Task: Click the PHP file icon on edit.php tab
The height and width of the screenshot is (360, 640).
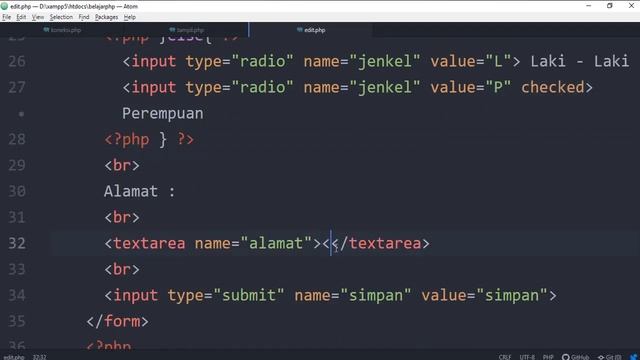Action: point(300,30)
